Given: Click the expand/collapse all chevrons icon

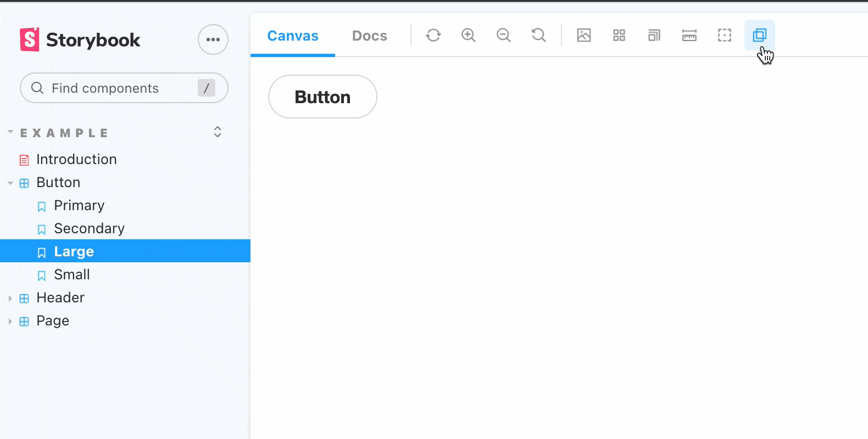Looking at the screenshot, I should 218,132.
